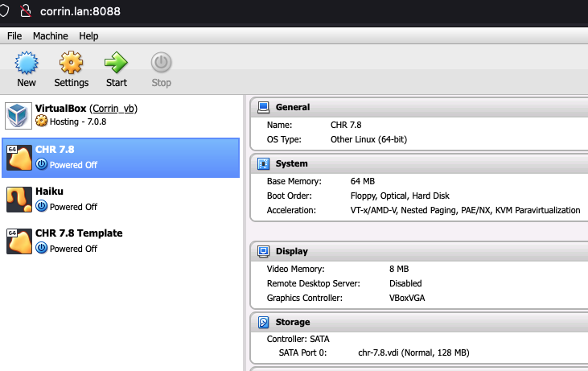Click the System section chip icon

263,164
